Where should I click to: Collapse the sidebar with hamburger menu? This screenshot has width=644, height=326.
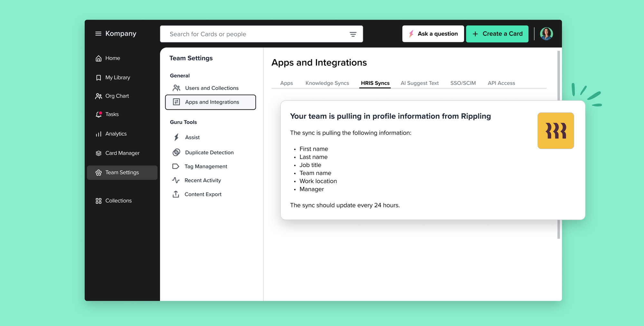98,33
